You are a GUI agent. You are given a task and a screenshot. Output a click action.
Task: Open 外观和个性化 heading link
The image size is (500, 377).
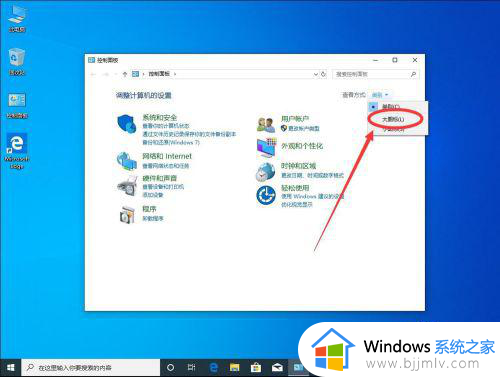[x=302, y=146]
